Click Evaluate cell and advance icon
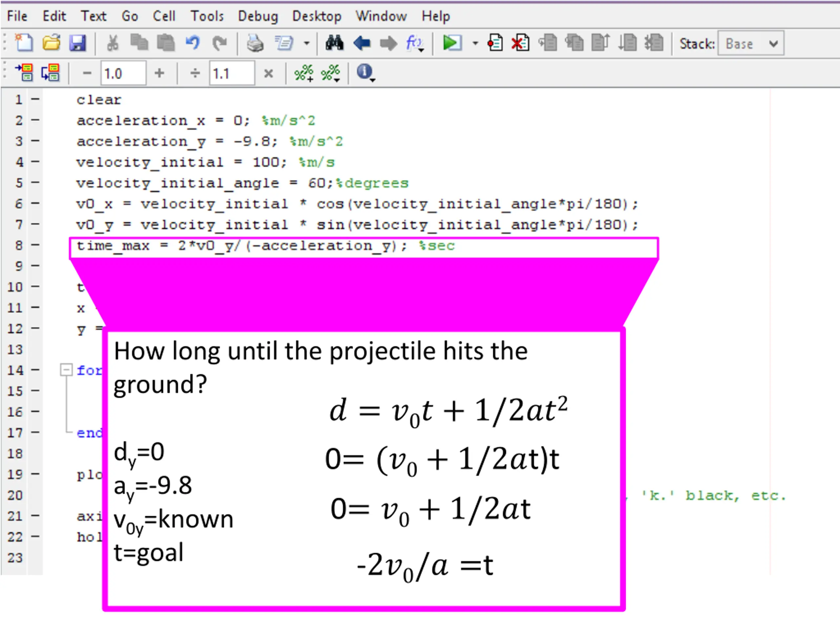 (x=51, y=73)
